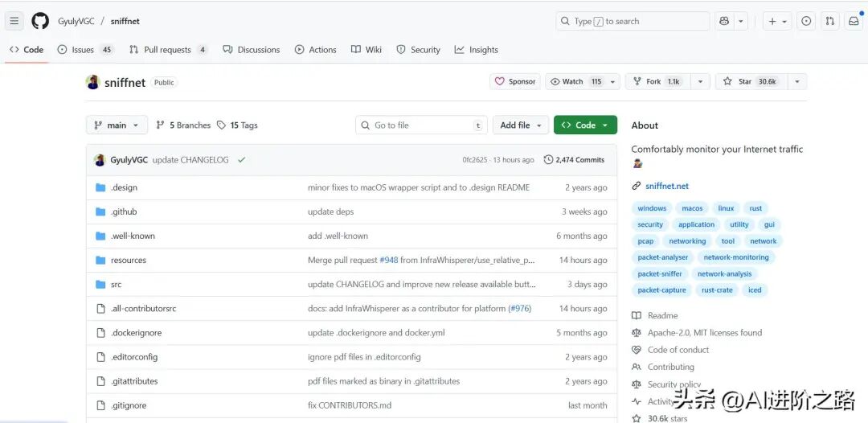Open commit hash 0fc2625
868x423 pixels.
tap(475, 159)
